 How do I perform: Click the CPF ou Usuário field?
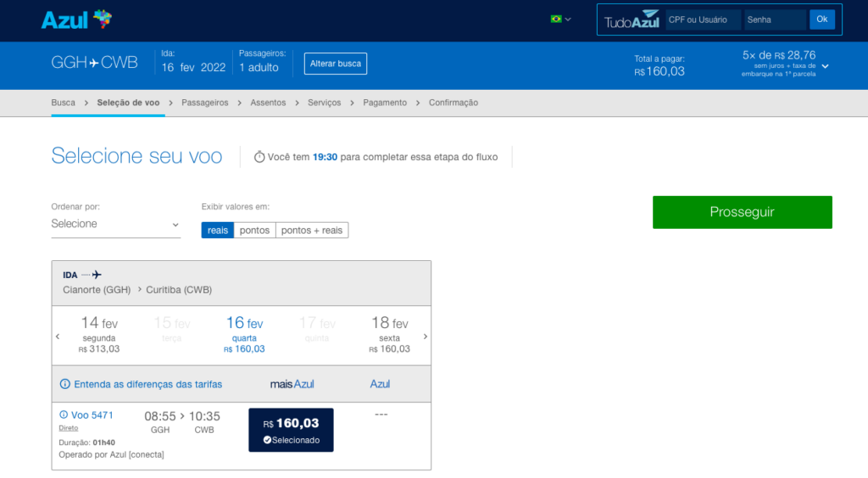703,19
